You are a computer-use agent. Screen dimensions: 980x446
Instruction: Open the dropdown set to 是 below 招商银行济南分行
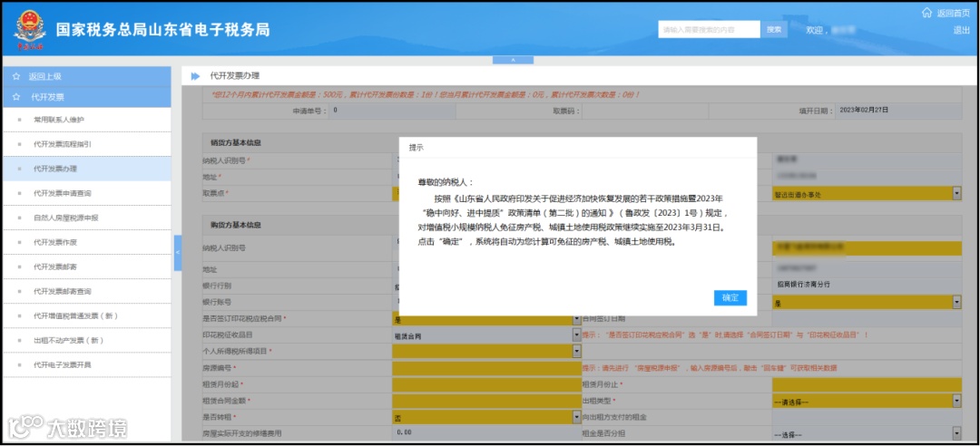tap(867, 303)
